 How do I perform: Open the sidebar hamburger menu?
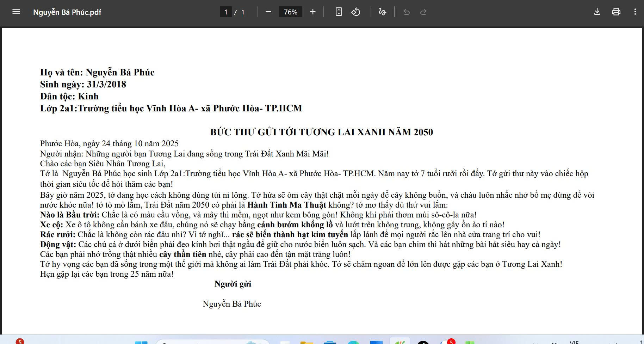[x=16, y=12]
